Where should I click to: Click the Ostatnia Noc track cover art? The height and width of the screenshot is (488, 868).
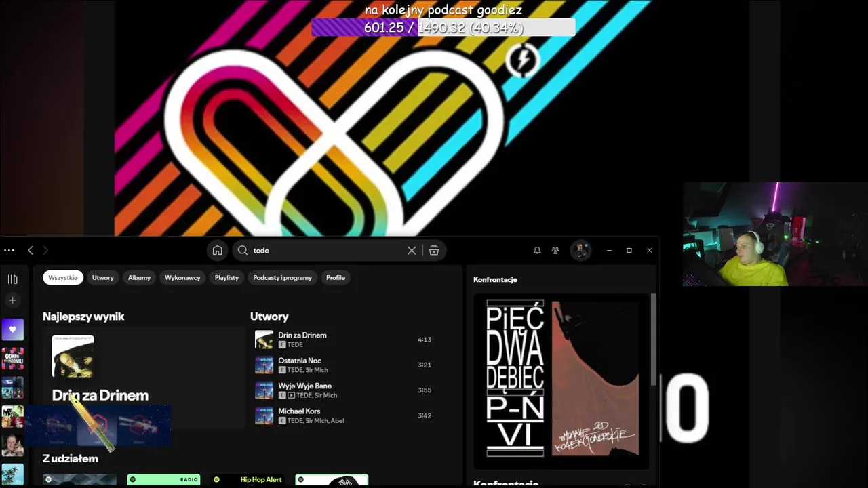coord(264,365)
